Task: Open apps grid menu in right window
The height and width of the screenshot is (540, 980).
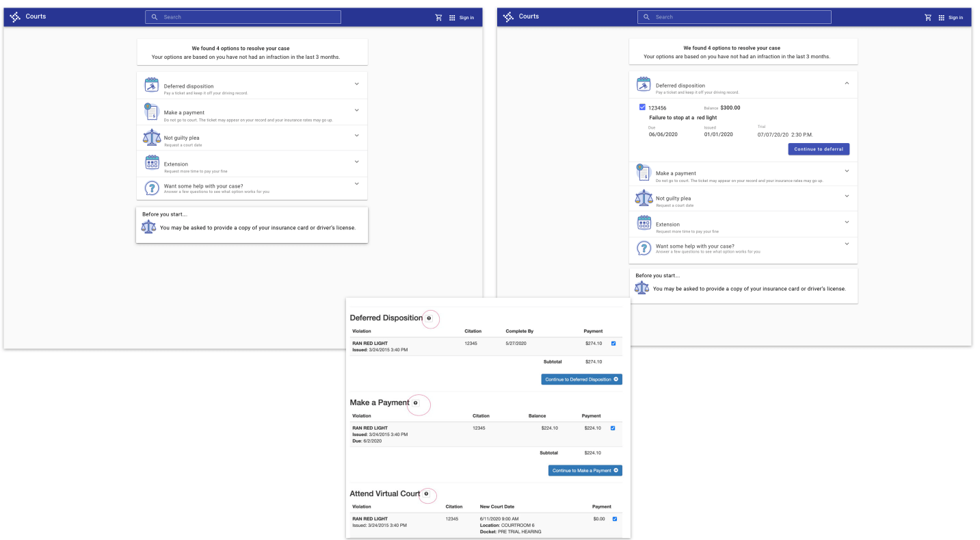Action: click(x=942, y=17)
